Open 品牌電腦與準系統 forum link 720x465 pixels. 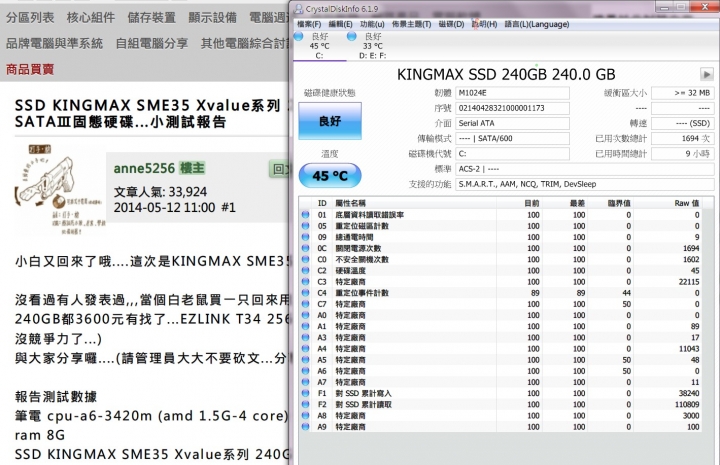[54, 43]
